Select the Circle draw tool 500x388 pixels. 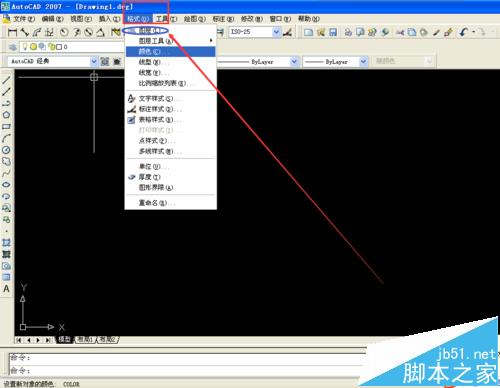coord(6,150)
